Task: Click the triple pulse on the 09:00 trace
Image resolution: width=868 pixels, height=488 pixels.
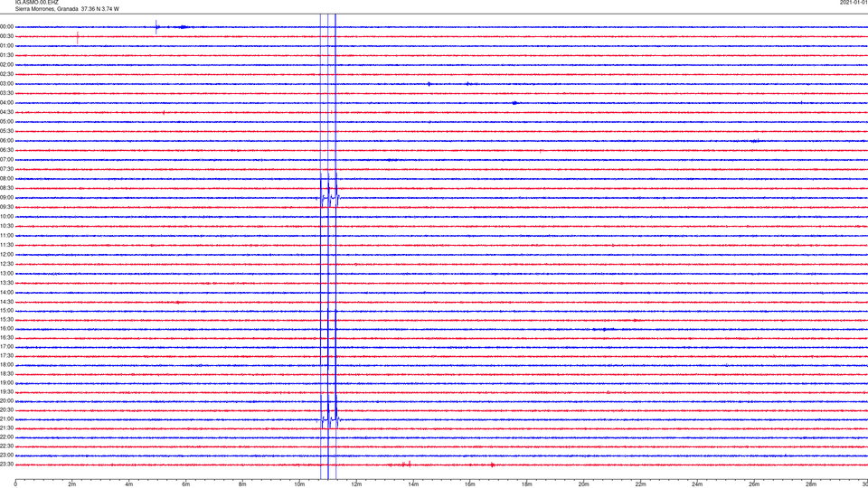Action: tap(329, 198)
